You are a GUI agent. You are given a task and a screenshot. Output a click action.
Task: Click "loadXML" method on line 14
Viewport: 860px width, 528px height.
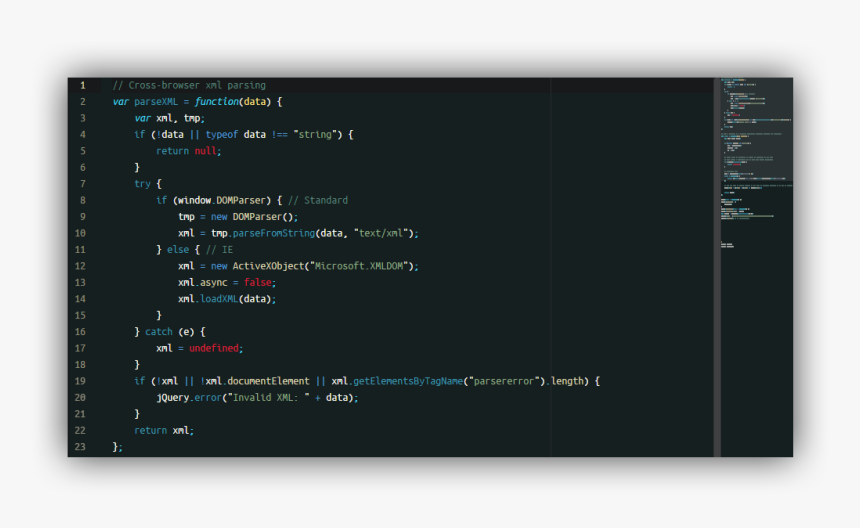[x=219, y=299]
